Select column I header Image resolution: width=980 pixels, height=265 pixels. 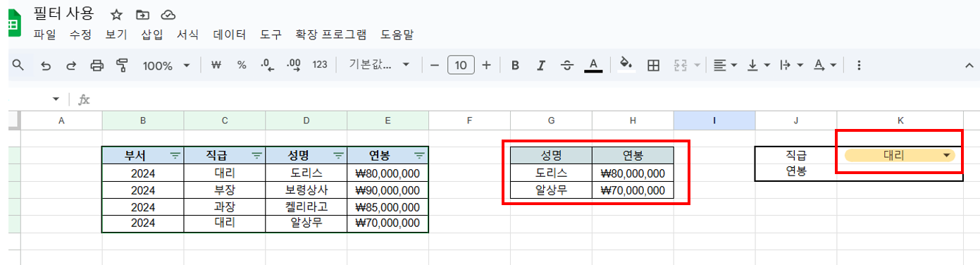pos(714,121)
